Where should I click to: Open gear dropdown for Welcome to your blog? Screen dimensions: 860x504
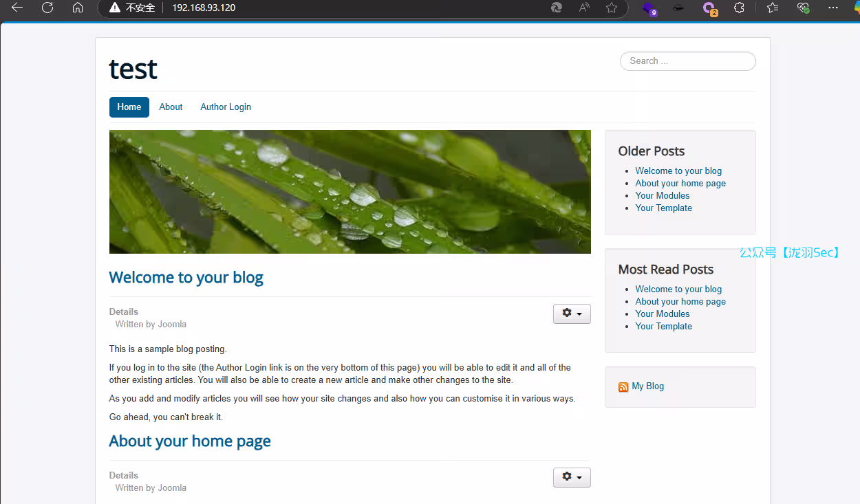point(572,314)
